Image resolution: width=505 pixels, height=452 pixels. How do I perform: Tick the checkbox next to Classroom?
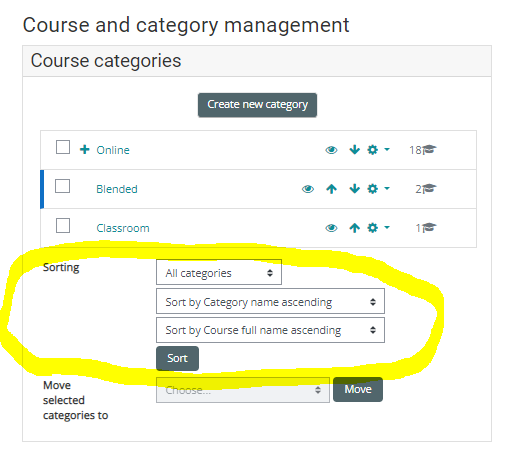[x=63, y=225]
